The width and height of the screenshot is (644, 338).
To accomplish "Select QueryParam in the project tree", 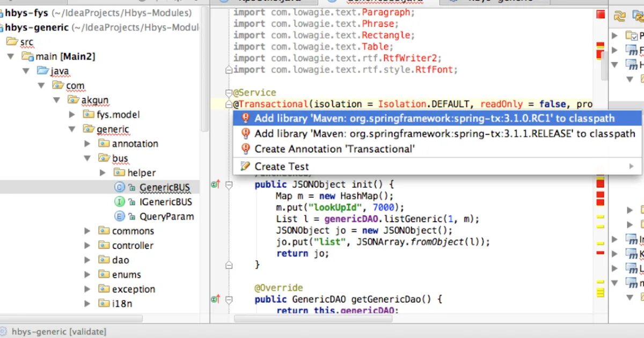I will pyautogui.click(x=166, y=216).
